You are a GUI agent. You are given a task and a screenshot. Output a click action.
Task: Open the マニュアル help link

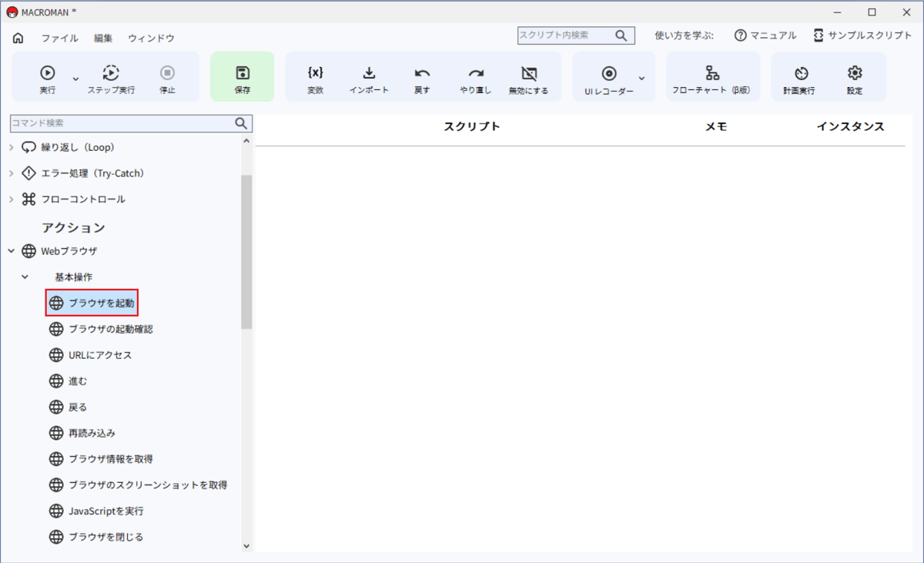coord(765,35)
